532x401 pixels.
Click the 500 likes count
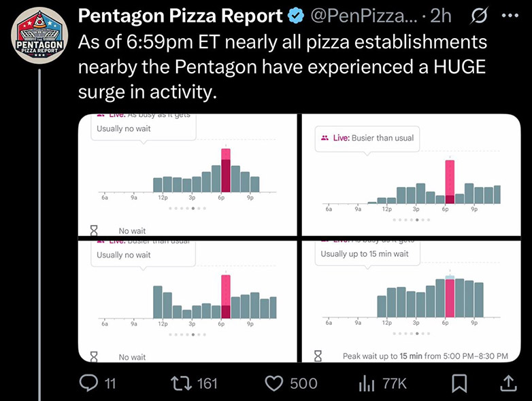(303, 383)
